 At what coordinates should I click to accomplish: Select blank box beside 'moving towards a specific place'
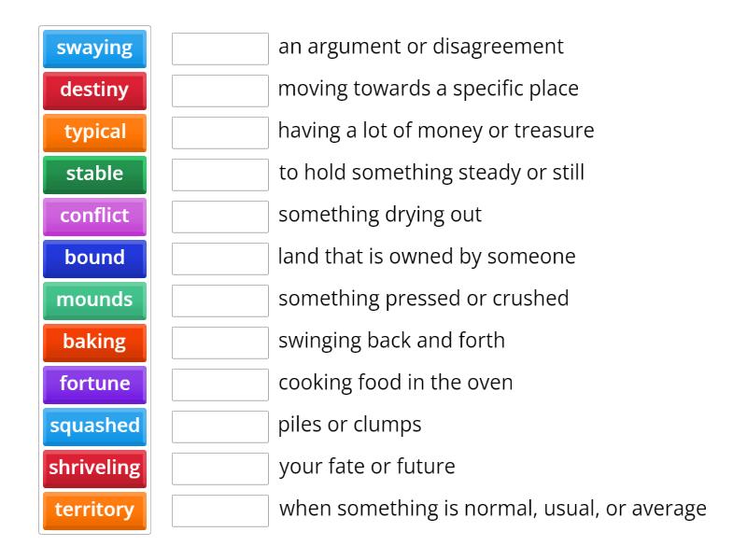pyautogui.click(x=220, y=91)
